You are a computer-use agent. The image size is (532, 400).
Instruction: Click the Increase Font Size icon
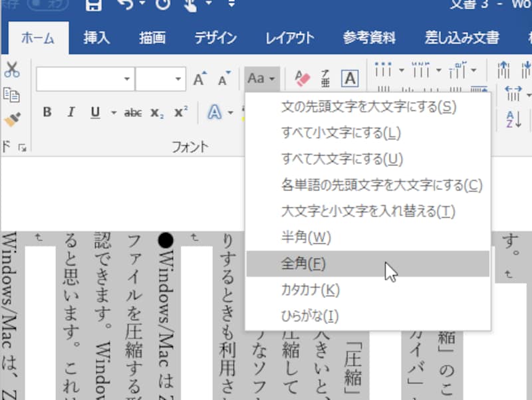(x=198, y=78)
